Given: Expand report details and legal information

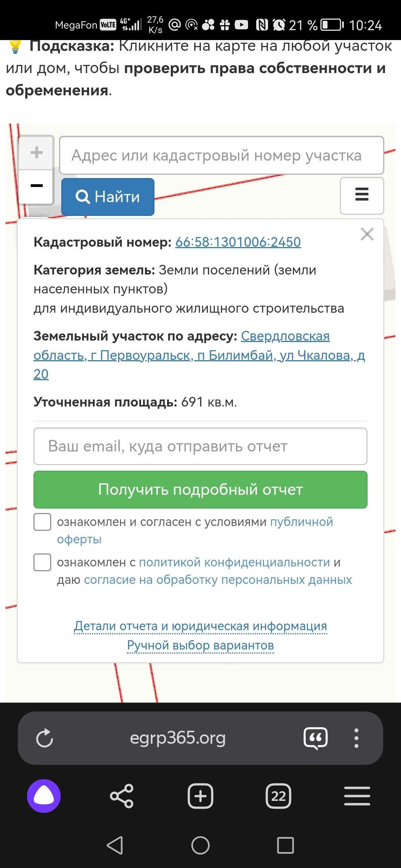Looking at the screenshot, I should click(x=200, y=626).
